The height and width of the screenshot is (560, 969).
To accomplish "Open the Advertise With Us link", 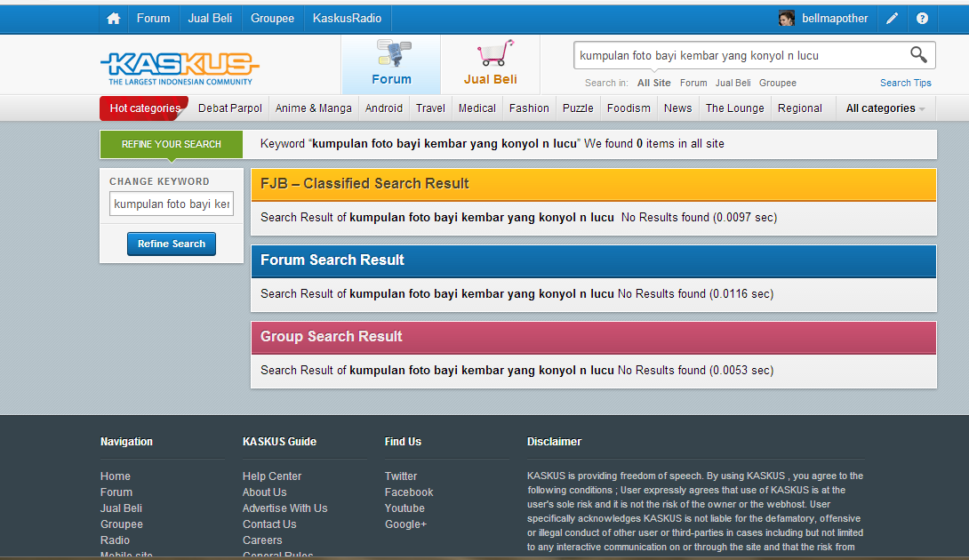I will (284, 508).
